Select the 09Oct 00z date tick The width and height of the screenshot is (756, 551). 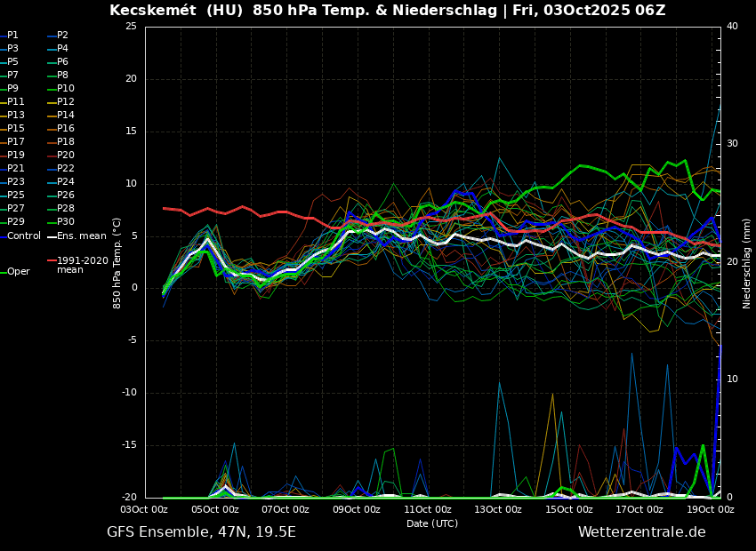click(357, 509)
